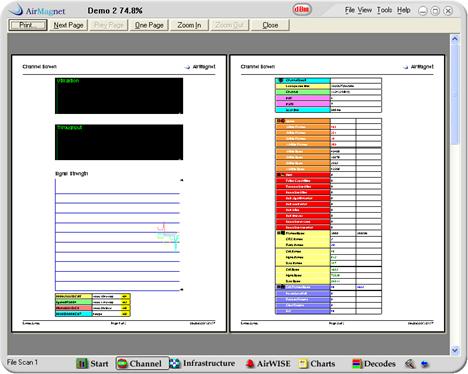The width and height of the screenshot is (468, 374).
Task: Go to Next Page of preview
Action: pos(68,25)
